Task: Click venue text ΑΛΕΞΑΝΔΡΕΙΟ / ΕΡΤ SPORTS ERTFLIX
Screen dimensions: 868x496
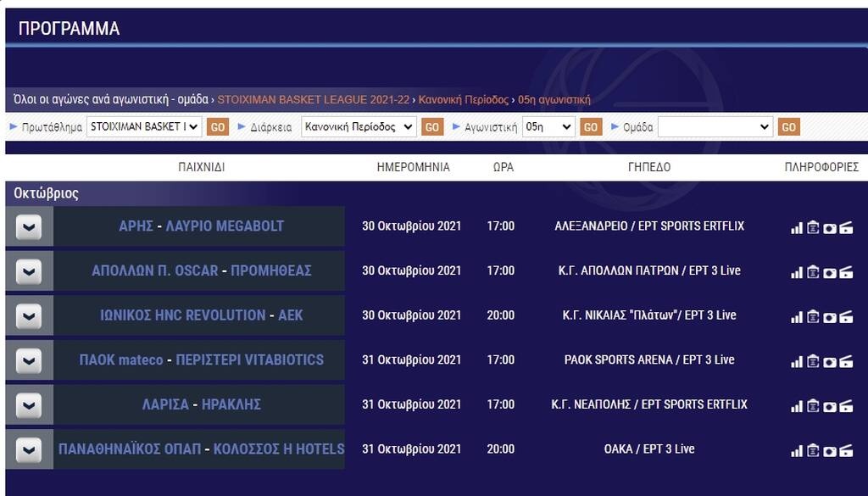Action: [x=649, y=226]
